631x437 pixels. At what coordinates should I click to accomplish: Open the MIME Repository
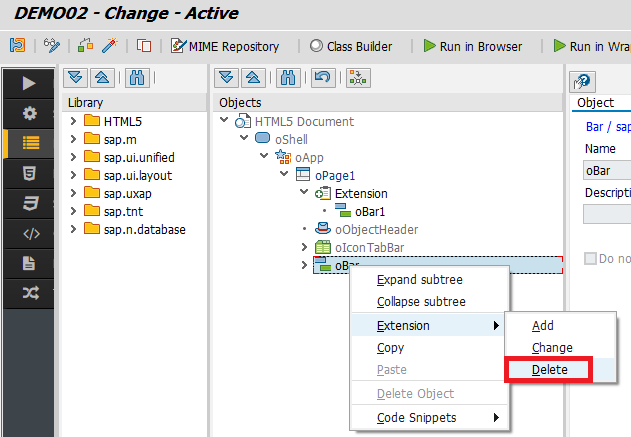click(225, 46)
